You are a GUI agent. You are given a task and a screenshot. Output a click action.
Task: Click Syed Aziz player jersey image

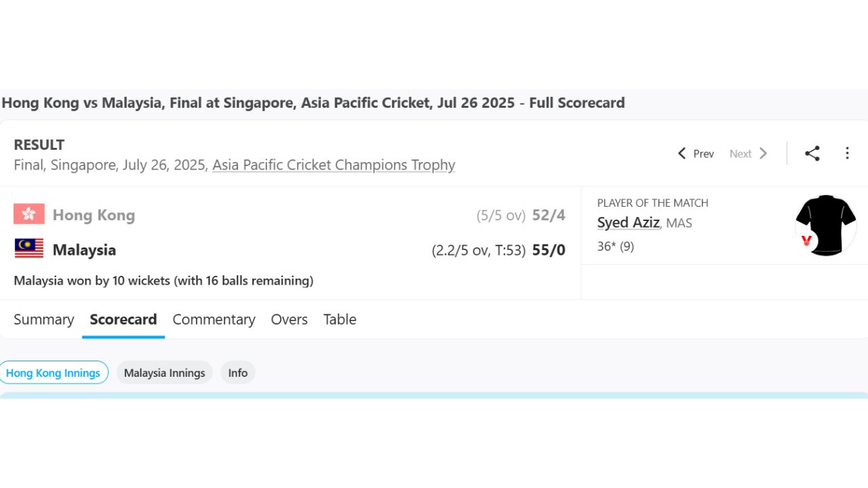825,225
